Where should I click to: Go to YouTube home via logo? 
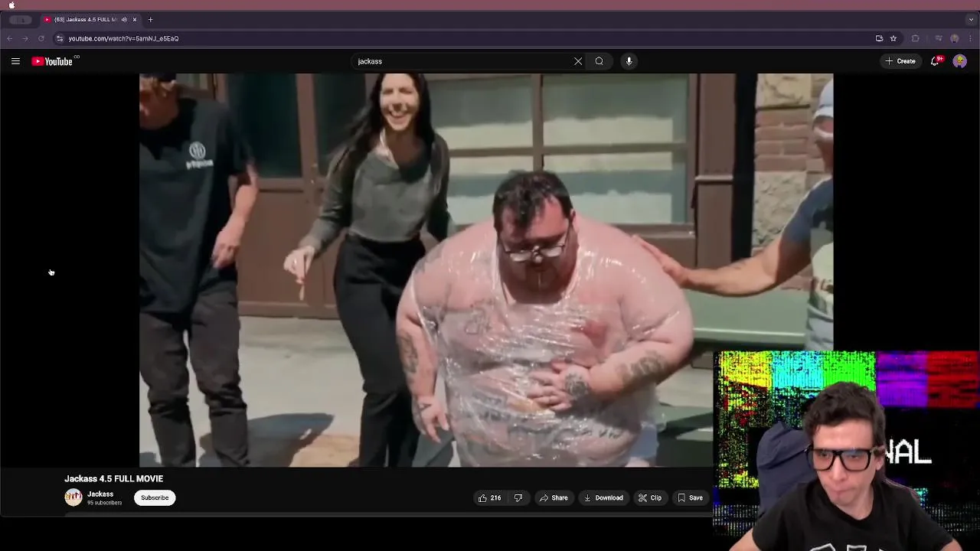pyautogui.click(x=52, y=61)
